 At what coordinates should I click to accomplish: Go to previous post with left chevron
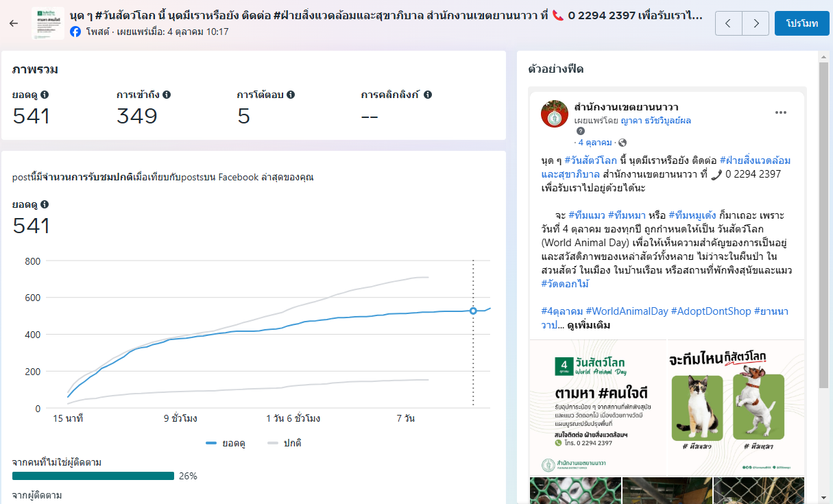728,23
